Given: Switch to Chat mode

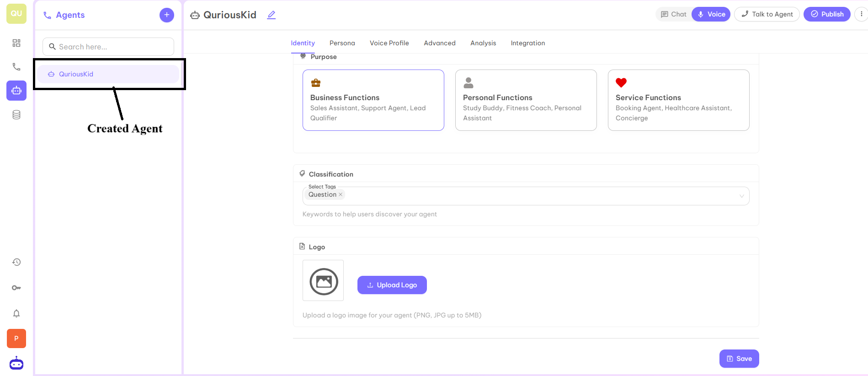Looking at the screenshot, I should click(674, 14).
